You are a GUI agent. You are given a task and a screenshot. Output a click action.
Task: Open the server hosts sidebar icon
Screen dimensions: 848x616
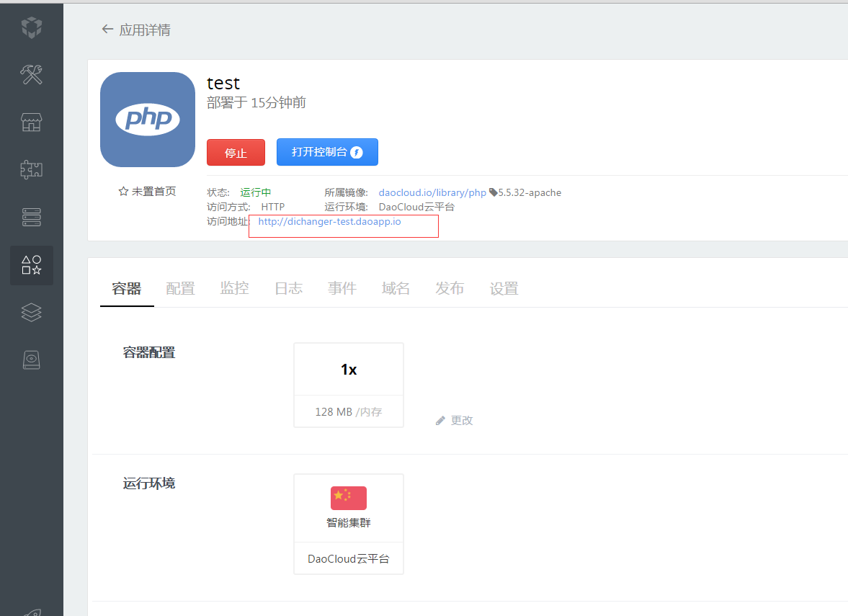pos(32,217)
